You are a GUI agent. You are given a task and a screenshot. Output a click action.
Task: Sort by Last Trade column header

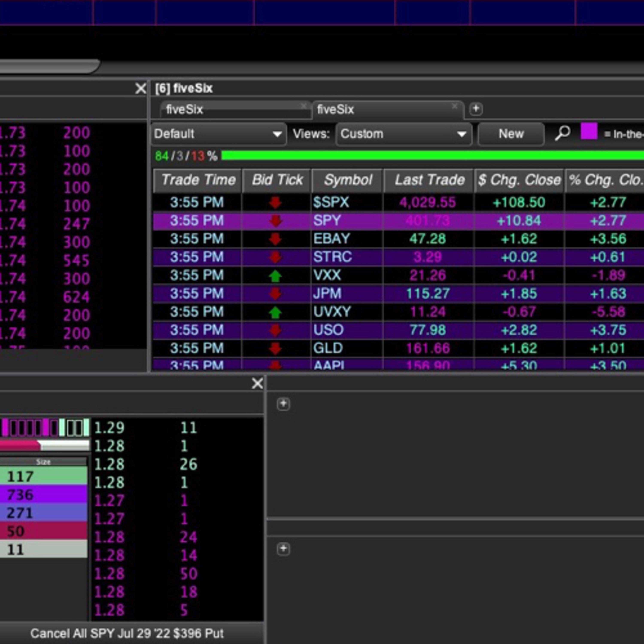tap(429, 180)
